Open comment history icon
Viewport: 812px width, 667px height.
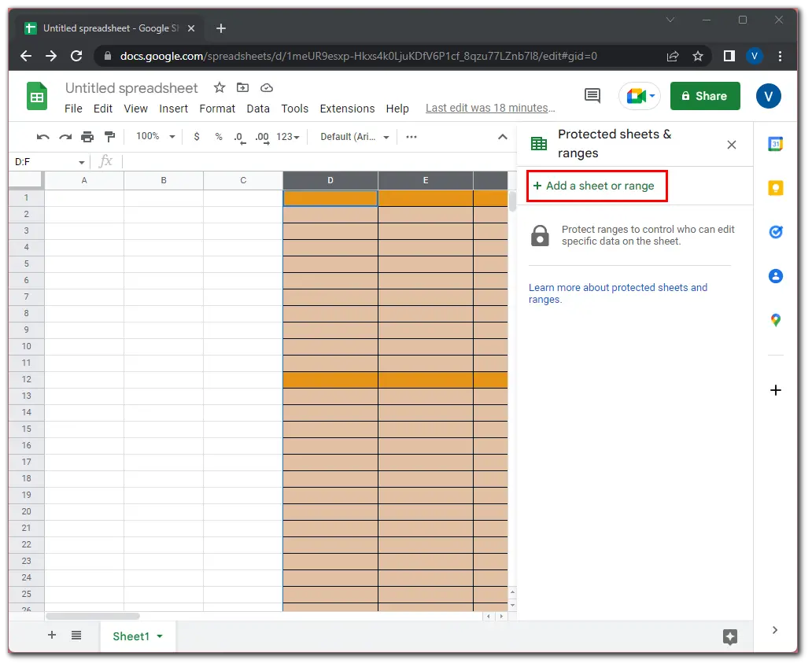pyautogui.click(x=592, y=96)
